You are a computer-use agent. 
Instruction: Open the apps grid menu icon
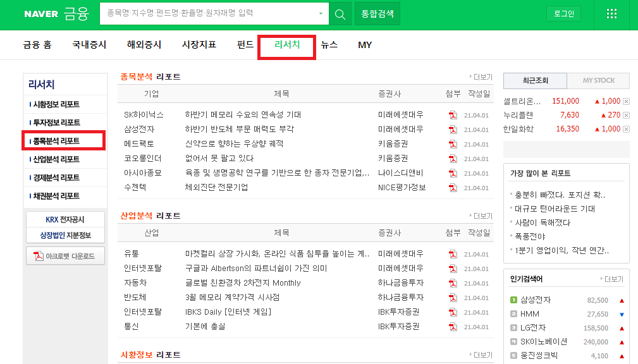[611, 14]
